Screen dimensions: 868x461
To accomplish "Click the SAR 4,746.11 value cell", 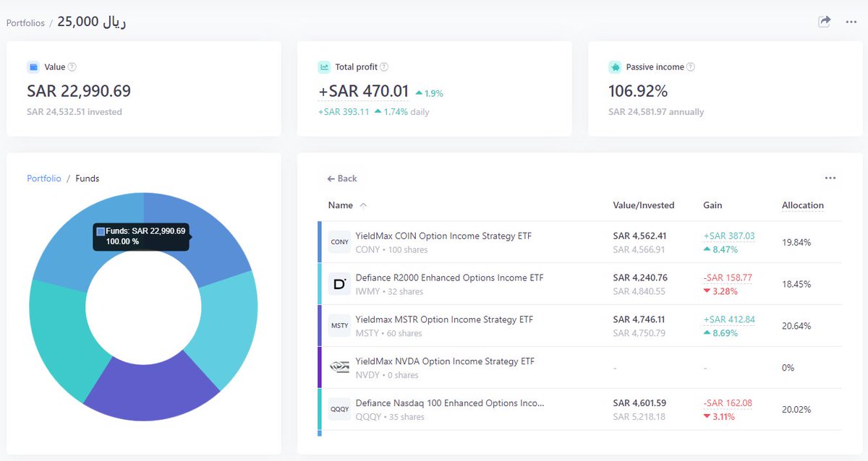I will [x=639, y=320].
